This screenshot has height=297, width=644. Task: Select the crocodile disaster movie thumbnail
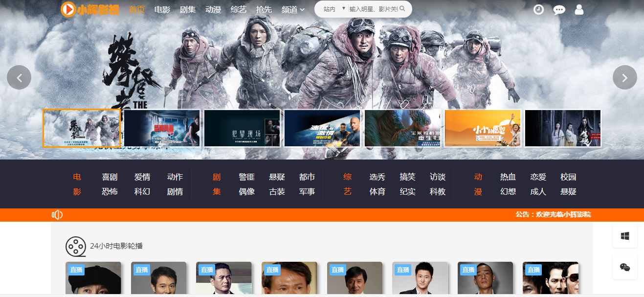click(162, 128)
